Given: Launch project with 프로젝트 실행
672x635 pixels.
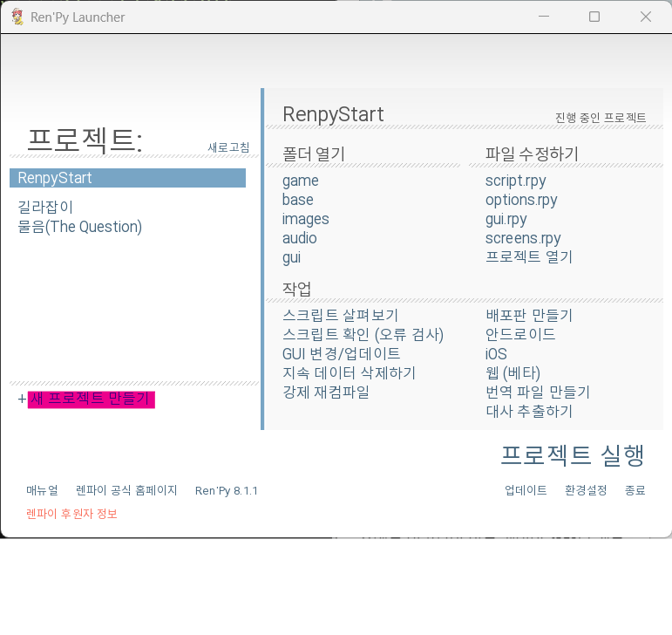Looking at the screenshot, I should click(573, 455).
